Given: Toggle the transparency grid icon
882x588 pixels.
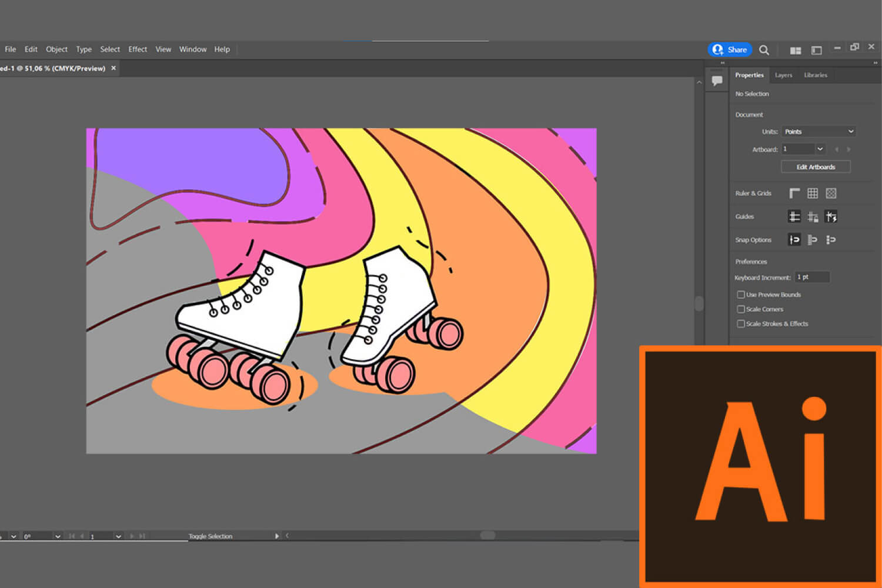Looking at the screenshot, I should point(831,193).
